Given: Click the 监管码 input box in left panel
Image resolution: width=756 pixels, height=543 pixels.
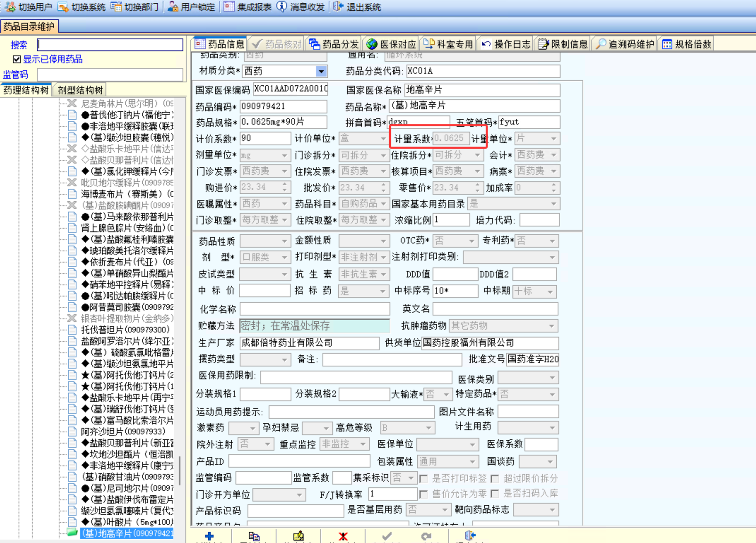Looking at the screenshot, I should (110, 75).
